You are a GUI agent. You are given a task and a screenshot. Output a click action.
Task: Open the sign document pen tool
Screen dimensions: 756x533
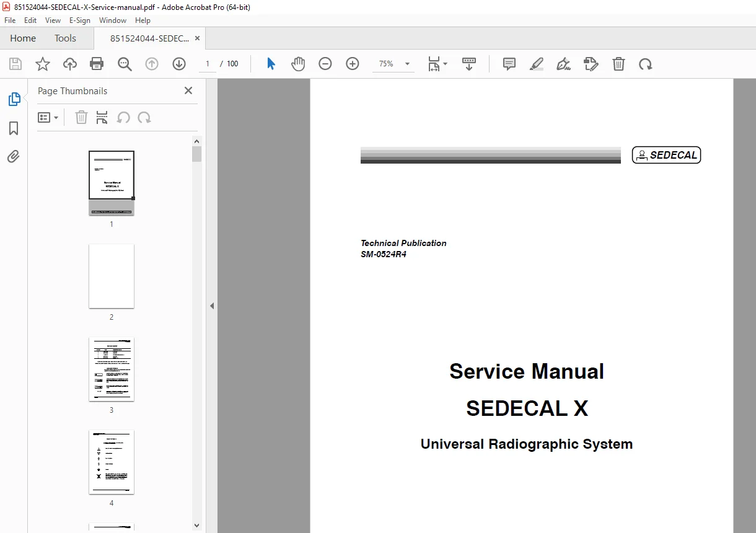(x=564, y=64)
